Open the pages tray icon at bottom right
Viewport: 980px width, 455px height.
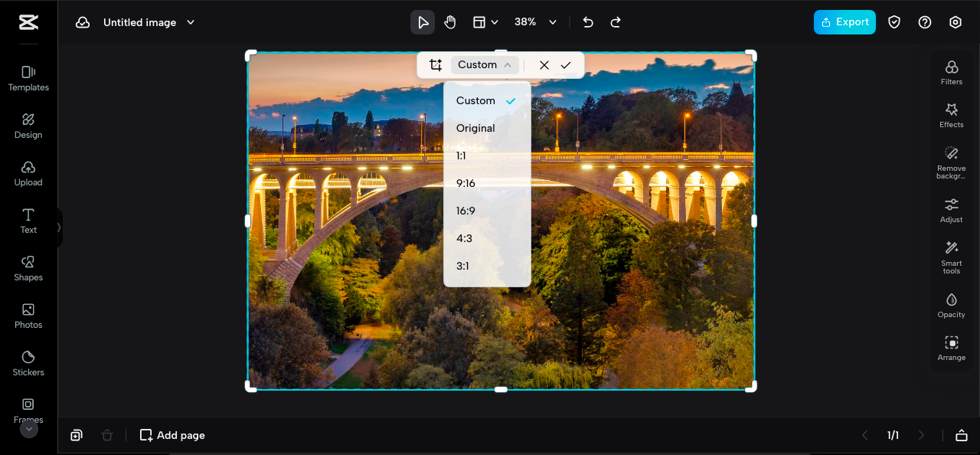[x=962, y=435]
